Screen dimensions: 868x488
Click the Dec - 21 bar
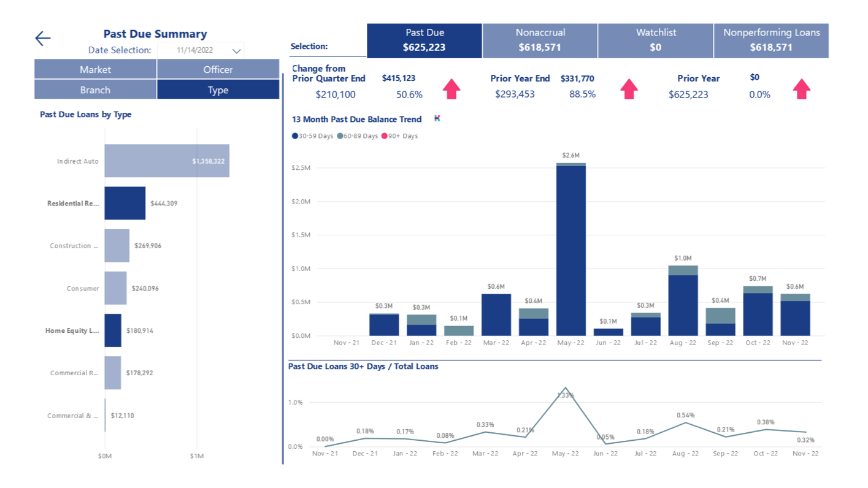click(384, 325)
